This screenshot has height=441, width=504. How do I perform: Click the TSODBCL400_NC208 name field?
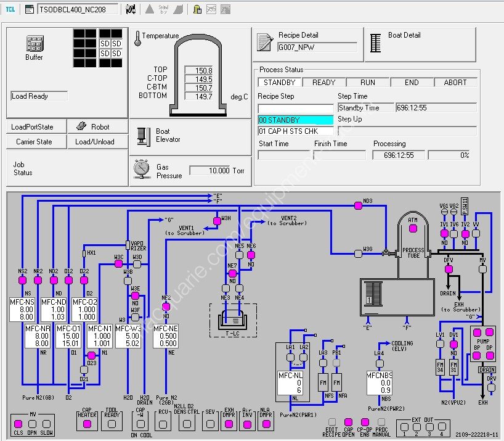pos(78,9)
